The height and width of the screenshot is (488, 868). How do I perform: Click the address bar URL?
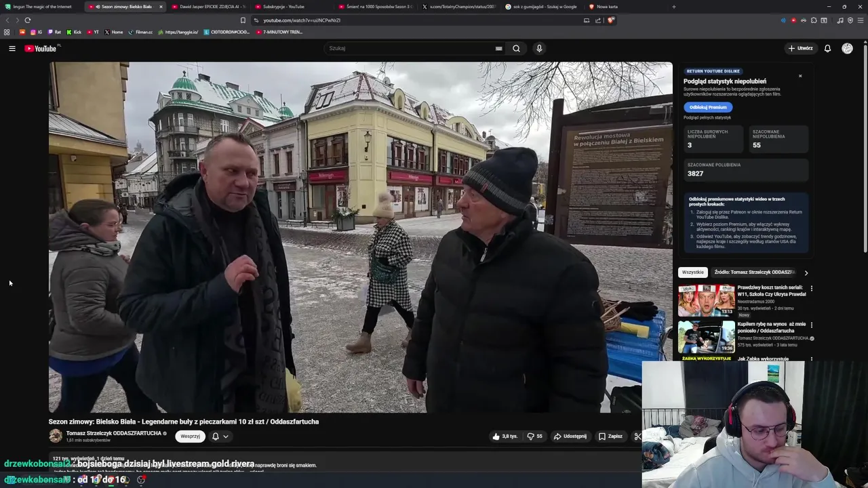pos(302,20)
